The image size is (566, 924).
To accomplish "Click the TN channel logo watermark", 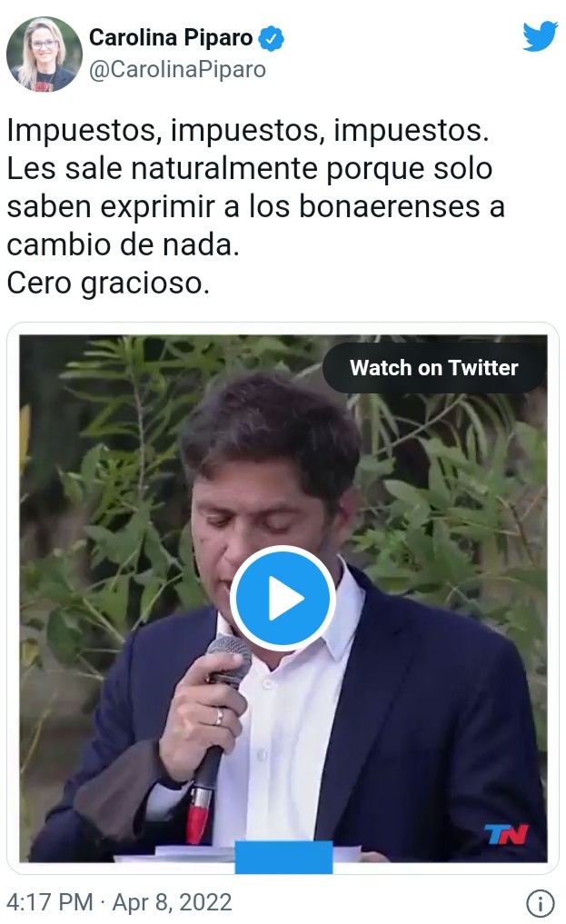I will pyautogui.click(x=506, y=834).
